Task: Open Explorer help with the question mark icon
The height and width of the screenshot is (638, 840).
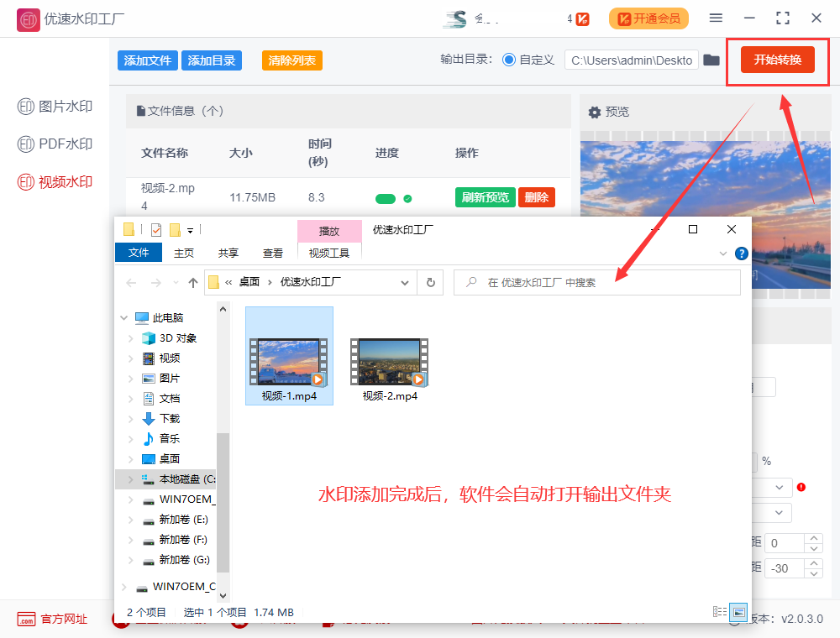Action: click(741, 254)
